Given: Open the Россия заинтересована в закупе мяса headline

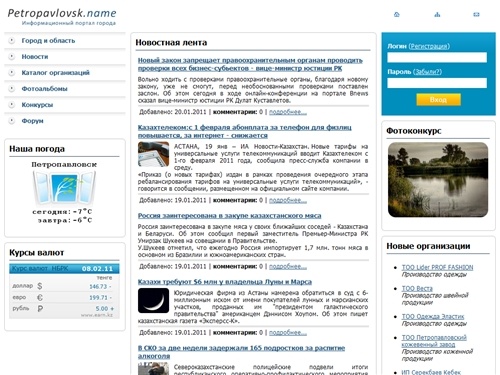Looking at the screenshot, I should 229,216.
